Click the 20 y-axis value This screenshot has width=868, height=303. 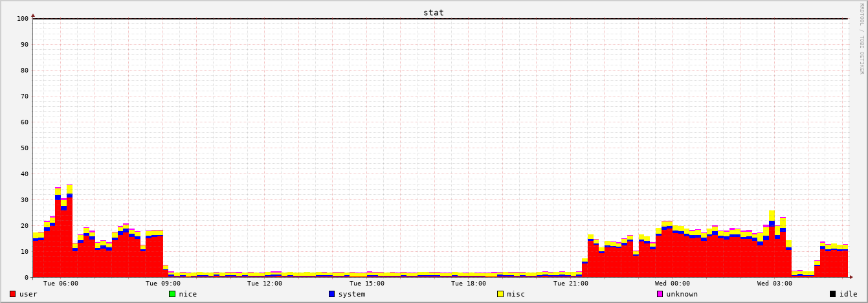tap(25, 226)
